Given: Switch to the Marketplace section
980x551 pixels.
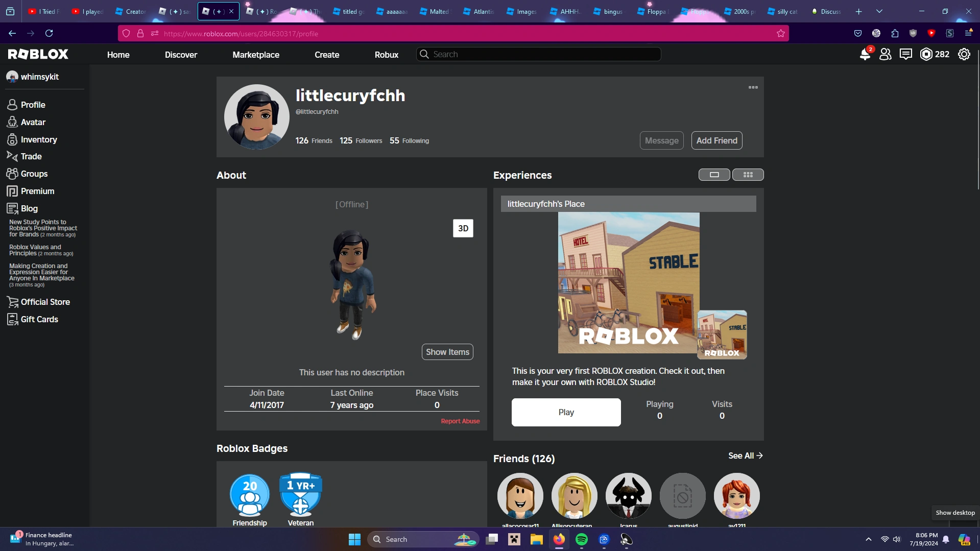Looking at the screenshot, I should point(256,54).
